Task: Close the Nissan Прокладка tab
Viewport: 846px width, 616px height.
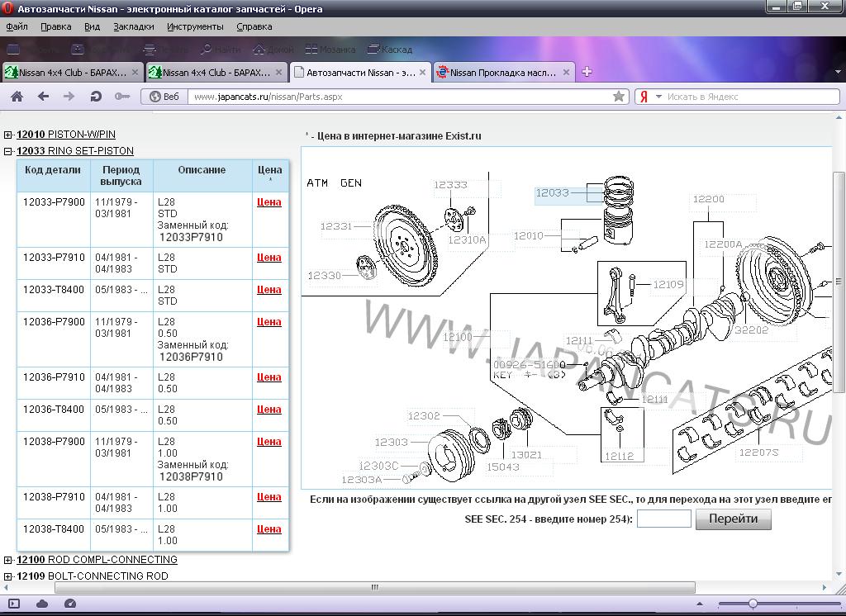Action: click(567, 72)
